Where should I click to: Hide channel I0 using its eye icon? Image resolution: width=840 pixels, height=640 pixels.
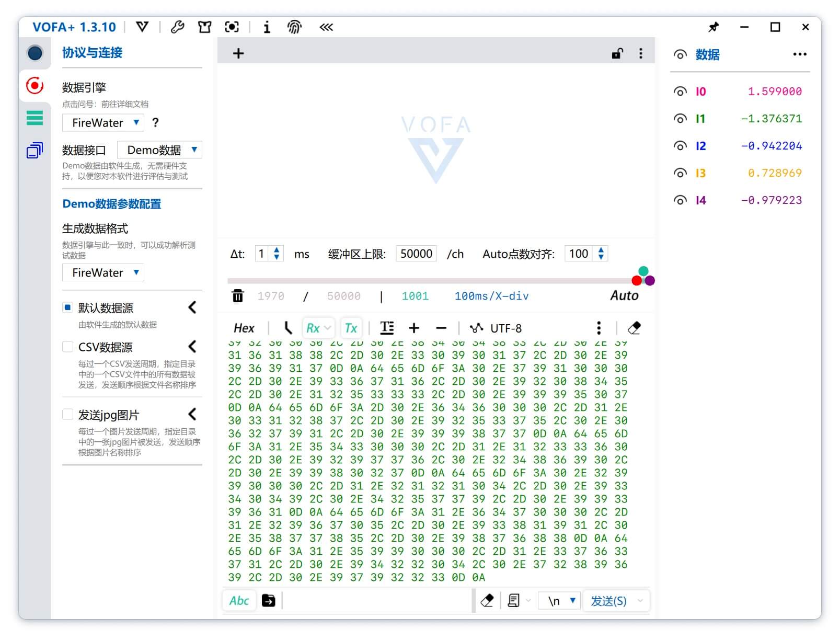pyautogui.click(x=680, y=92)
